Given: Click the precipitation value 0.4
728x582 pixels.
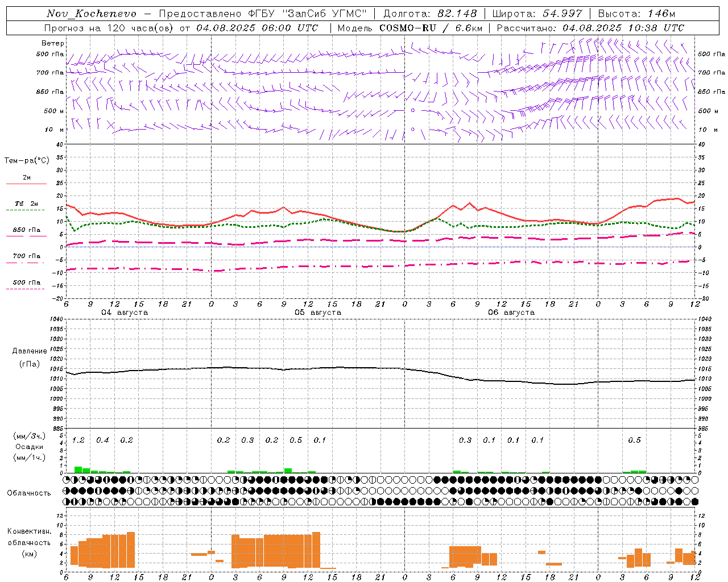Looking at the screenshot, I should coord(102,440).
